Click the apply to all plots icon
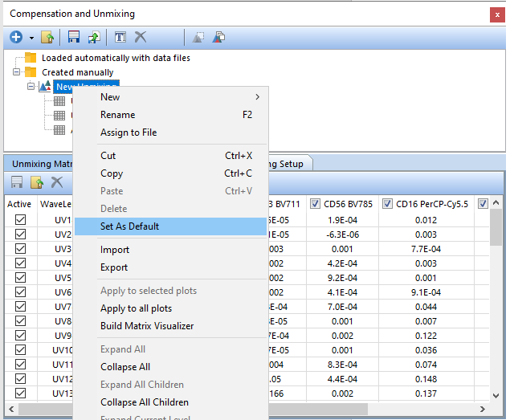Screen dimensions: 510x420 pyautogui.click(x=218, y=37)
